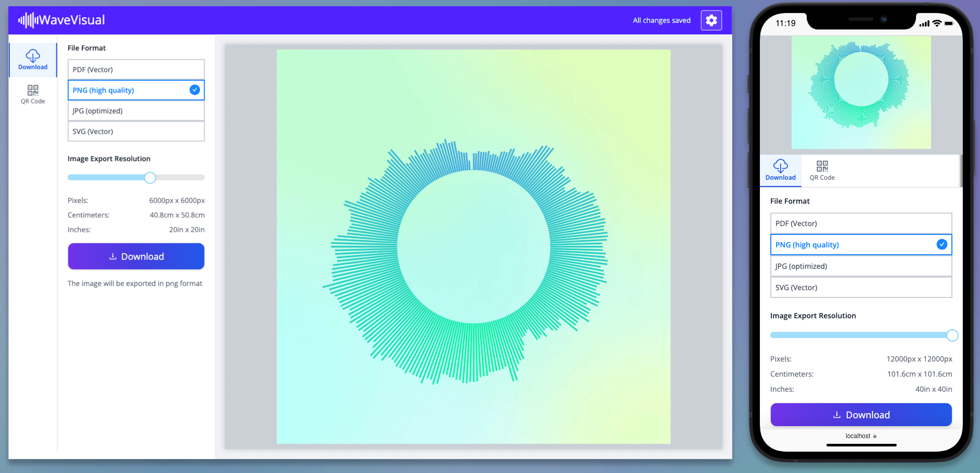Click the checkmark icon on desktop PNG option
The height and width of the screenshot is (473, 980).
[195, 90]
